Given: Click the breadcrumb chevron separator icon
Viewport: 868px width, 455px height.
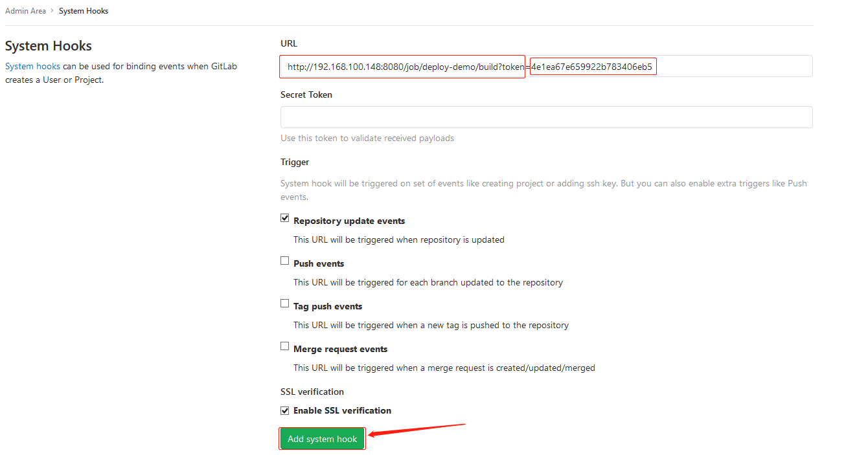Looking at the screenshot, I should coord(52,11).
